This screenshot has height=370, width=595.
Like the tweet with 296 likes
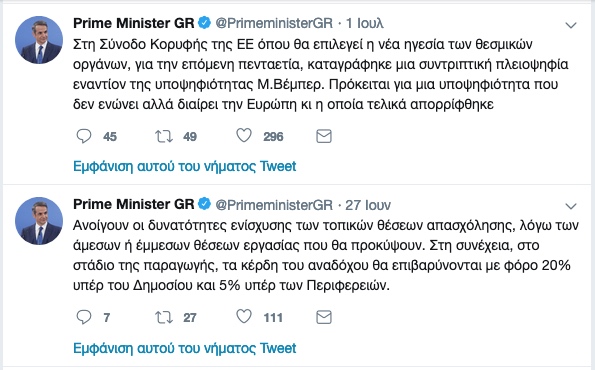244,135
